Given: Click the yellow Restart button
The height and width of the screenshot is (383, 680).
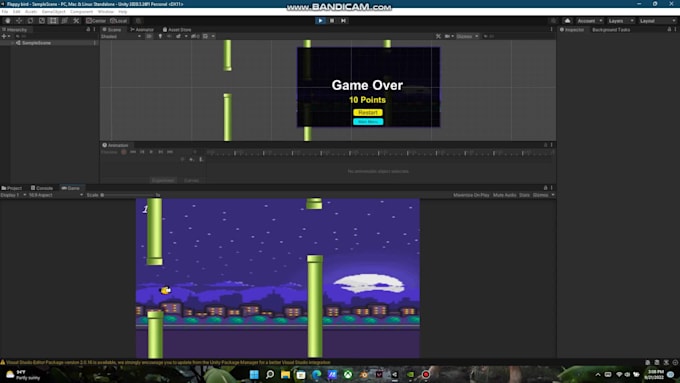Looking at the screenshot, I should (368, 112).
